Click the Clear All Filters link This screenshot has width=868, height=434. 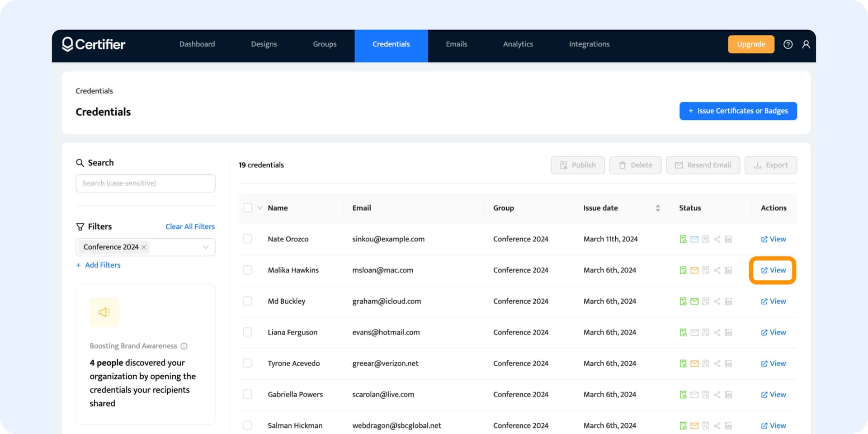[189, 226]
